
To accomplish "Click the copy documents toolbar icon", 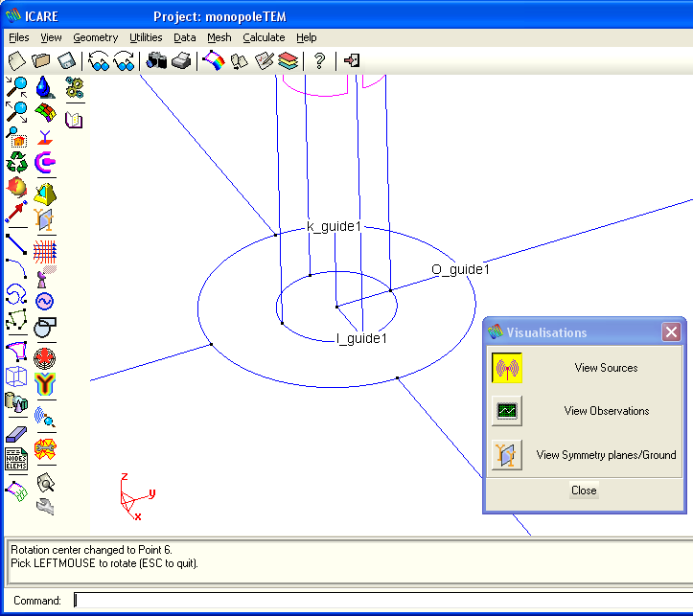I will tap(240, 61).
